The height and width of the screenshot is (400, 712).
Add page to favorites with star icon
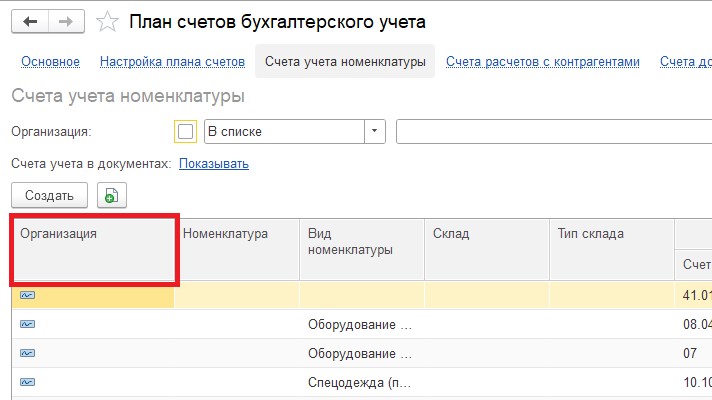pos(107,22)
